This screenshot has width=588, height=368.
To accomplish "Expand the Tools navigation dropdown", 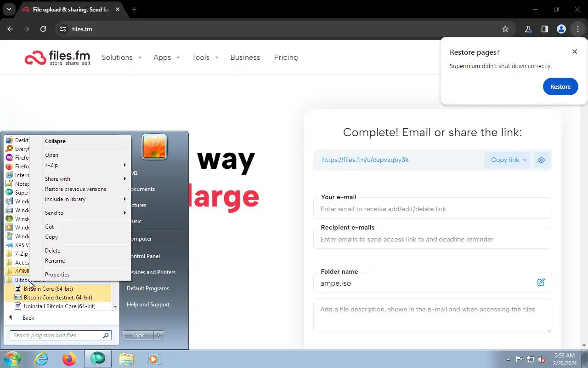I will pos(205,57).
